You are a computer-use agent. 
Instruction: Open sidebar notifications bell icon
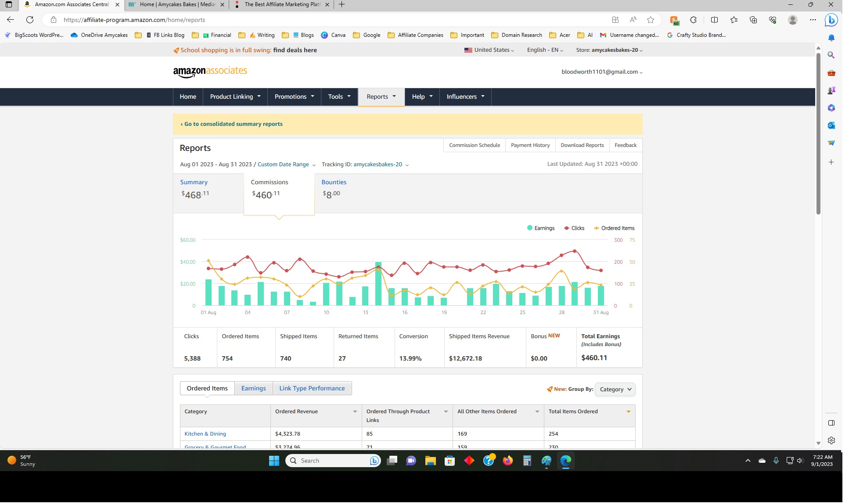831,38
